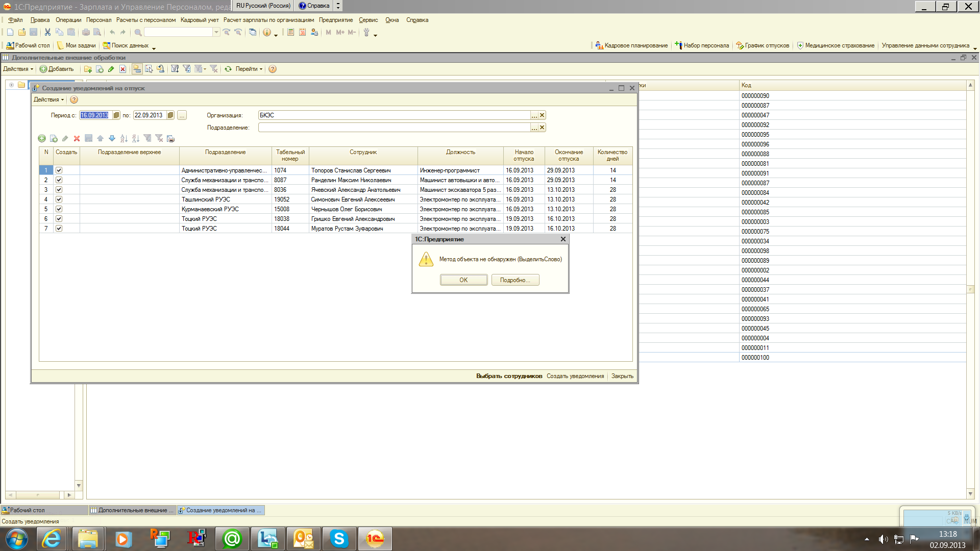
Task: Click the magnifier Search icon in main toolbar
Action: (x=138, y=32)
